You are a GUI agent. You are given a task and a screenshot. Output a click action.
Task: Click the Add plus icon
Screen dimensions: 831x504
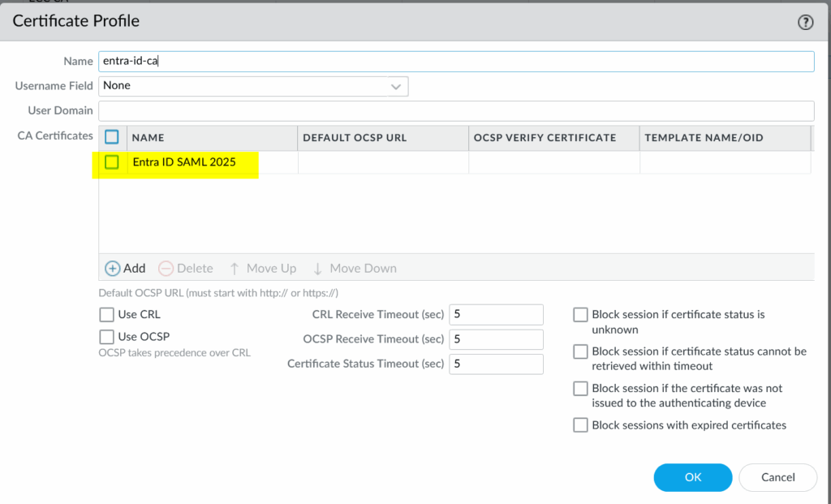(x=113, y=268)
